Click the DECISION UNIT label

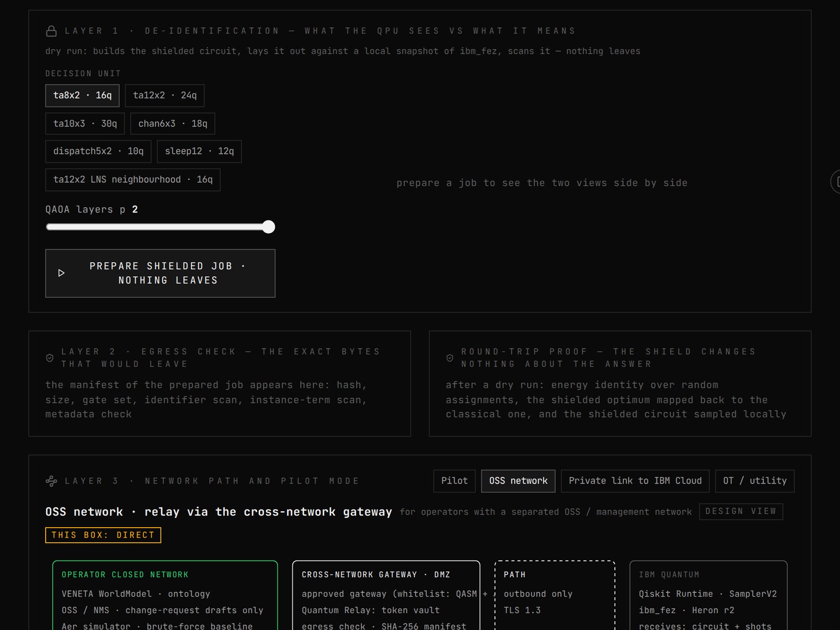(x=83, y=73)
